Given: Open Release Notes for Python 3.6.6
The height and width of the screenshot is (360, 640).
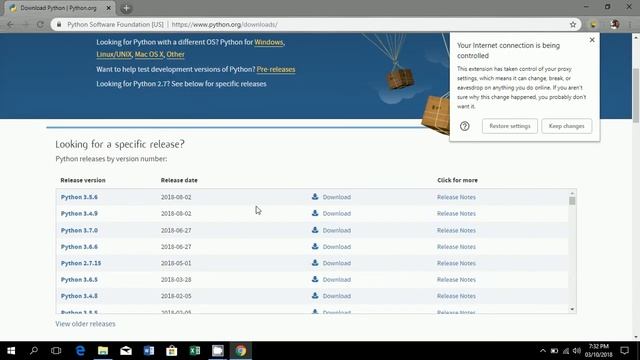Looking at the screenshot, I should point(456,247).
